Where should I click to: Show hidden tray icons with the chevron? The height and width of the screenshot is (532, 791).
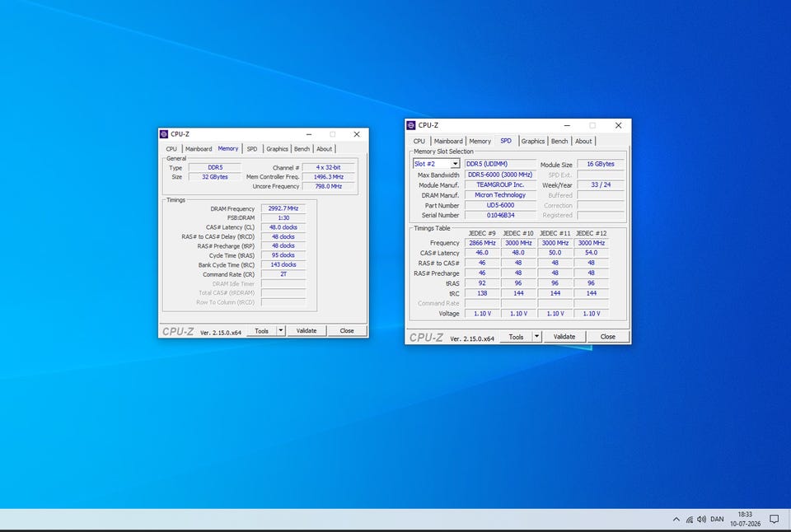point(676,519)
